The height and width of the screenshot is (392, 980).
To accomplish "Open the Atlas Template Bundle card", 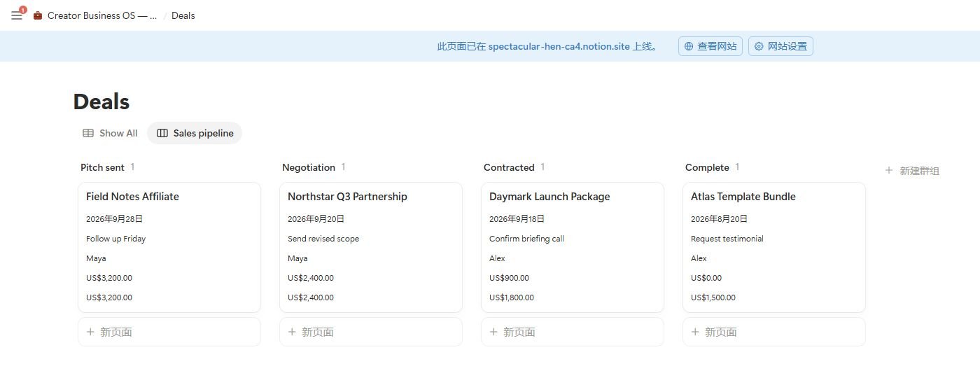I will point(774,247).
